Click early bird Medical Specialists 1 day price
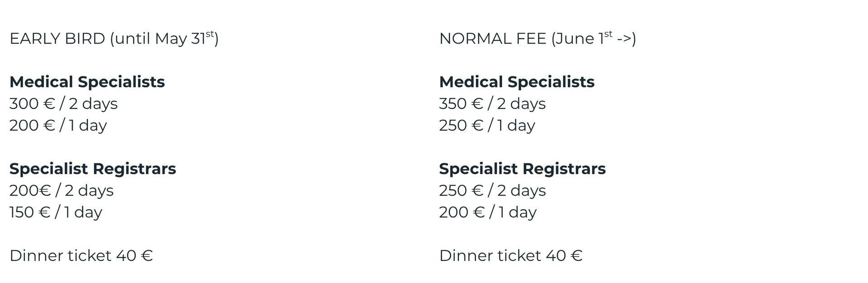The width and height of the screenshot is (868, 283). [x=58, y=125]
